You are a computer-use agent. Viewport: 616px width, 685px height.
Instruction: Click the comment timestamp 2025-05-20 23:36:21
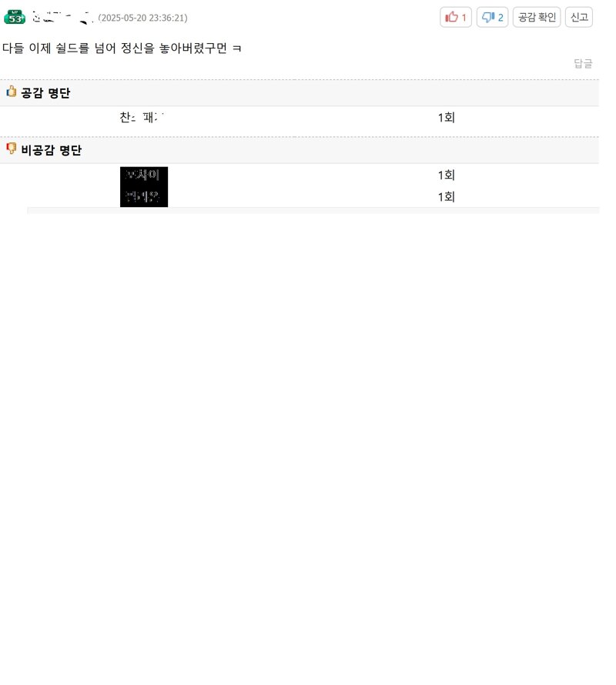(142, 18)
